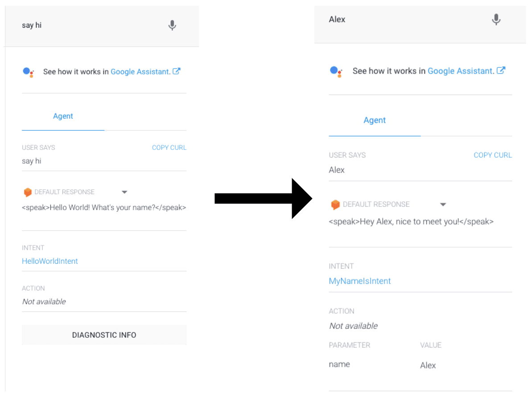
Task: Expand Default Response dropdown in right panel
Action: (443, 204)
